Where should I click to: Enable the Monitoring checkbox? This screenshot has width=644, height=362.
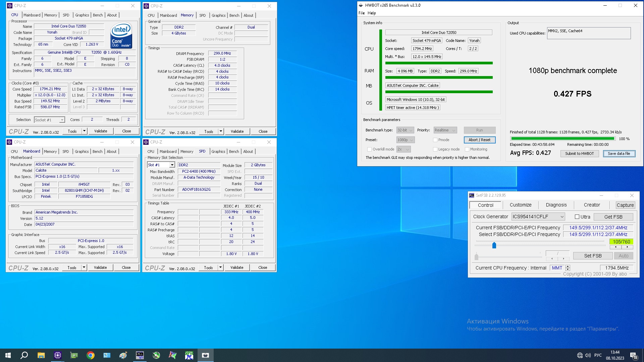click(467, 149)
